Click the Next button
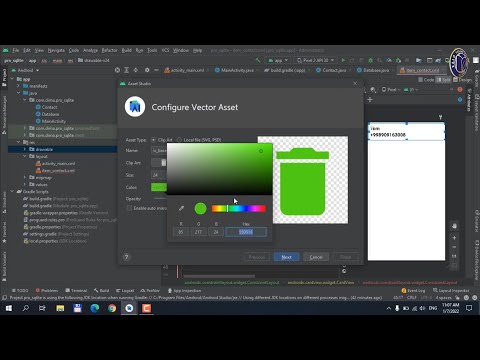Viewport: 480px width, 360px height. (286, 257)
